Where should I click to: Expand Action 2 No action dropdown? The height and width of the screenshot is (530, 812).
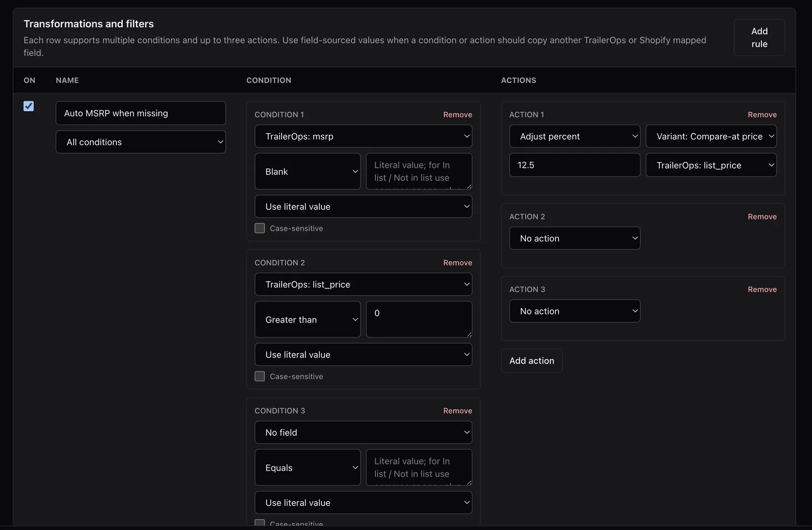(574, 238)
